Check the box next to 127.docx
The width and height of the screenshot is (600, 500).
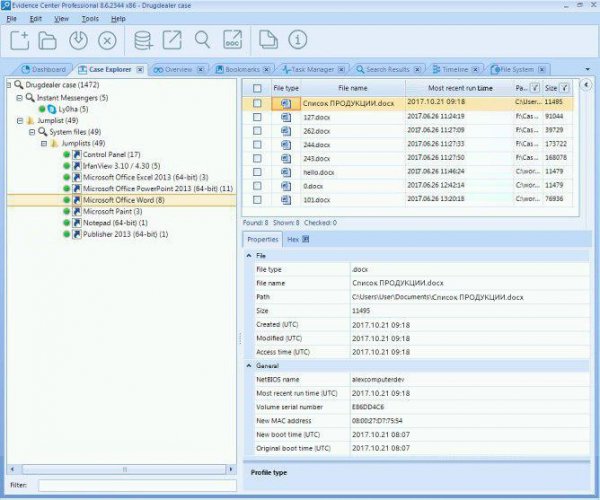pyautogui.click(x=257, y=116)
